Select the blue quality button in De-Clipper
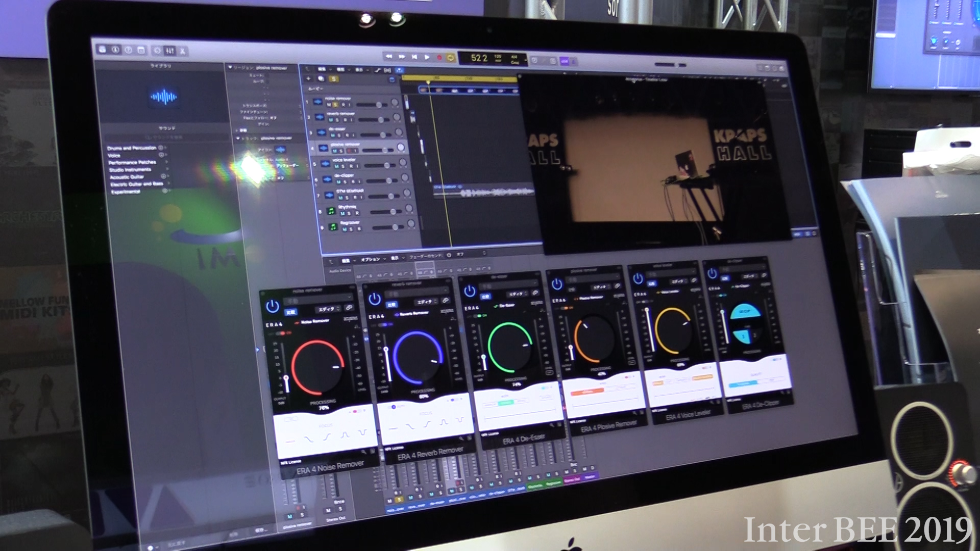 [743, 384]
